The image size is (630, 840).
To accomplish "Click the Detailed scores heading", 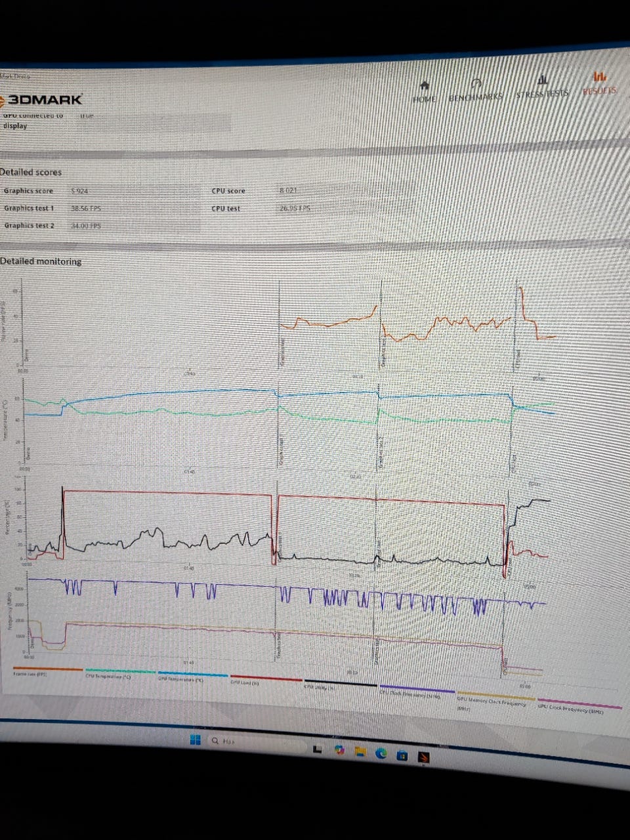I will point(30,172).
